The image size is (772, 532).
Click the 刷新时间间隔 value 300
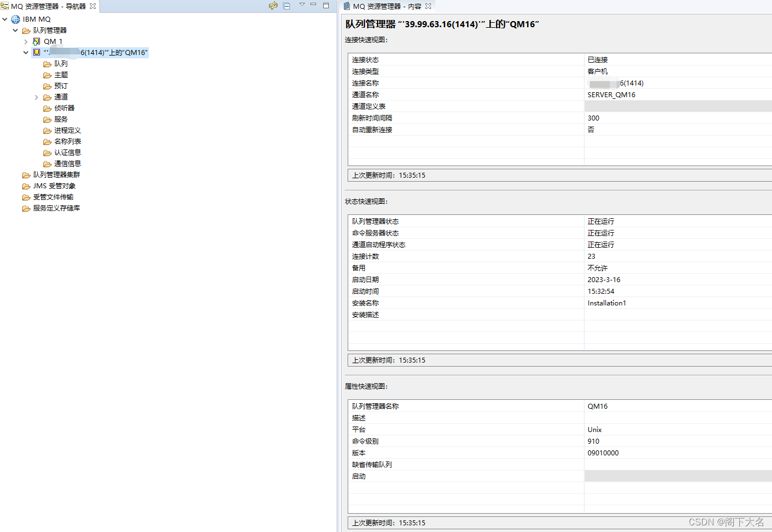(594, 118)
